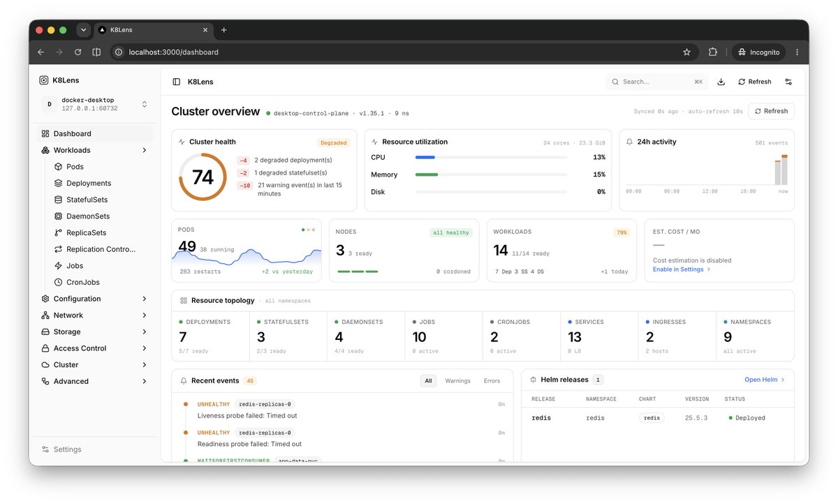Show All recent events
The height and width of the screenshot is (504, 838).
tap(428, 381)
